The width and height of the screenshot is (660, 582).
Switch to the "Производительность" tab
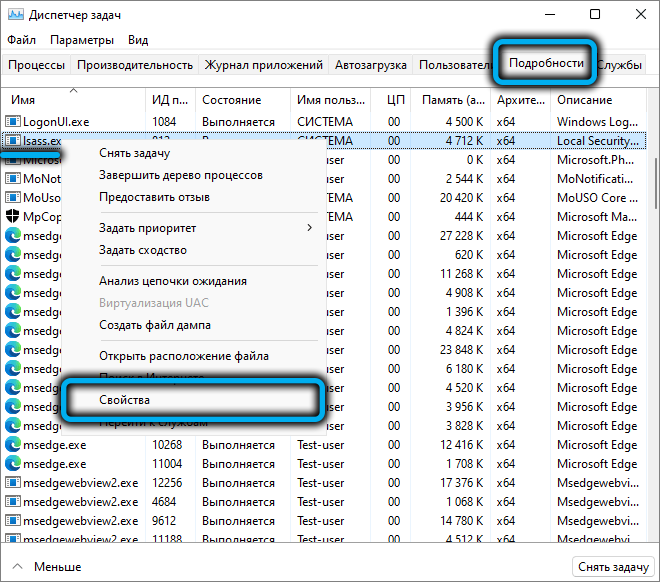[135, 65]
